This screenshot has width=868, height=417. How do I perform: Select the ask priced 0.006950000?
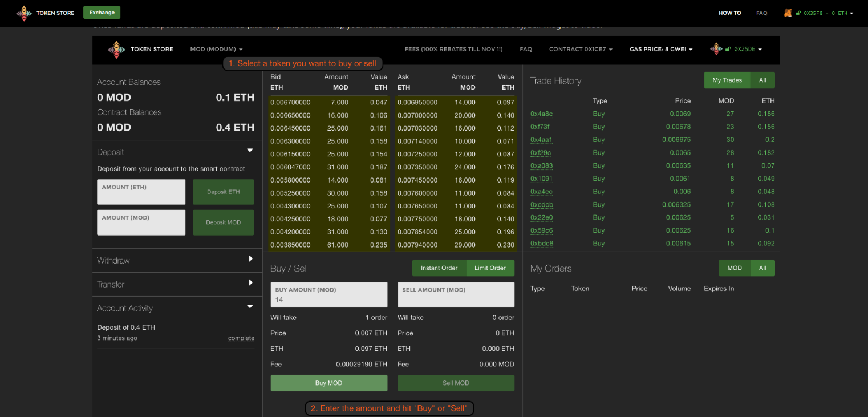point(456,103)
